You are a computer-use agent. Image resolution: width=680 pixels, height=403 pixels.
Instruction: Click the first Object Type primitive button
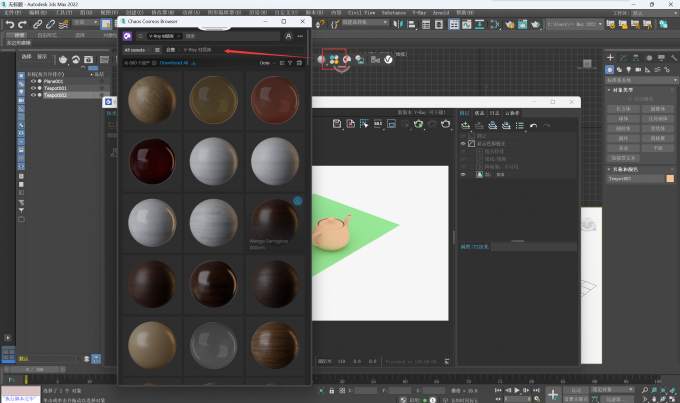623,109
